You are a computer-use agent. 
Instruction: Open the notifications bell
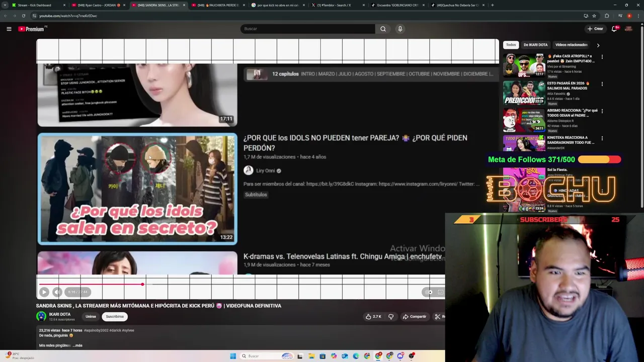(x=614, y=29)
